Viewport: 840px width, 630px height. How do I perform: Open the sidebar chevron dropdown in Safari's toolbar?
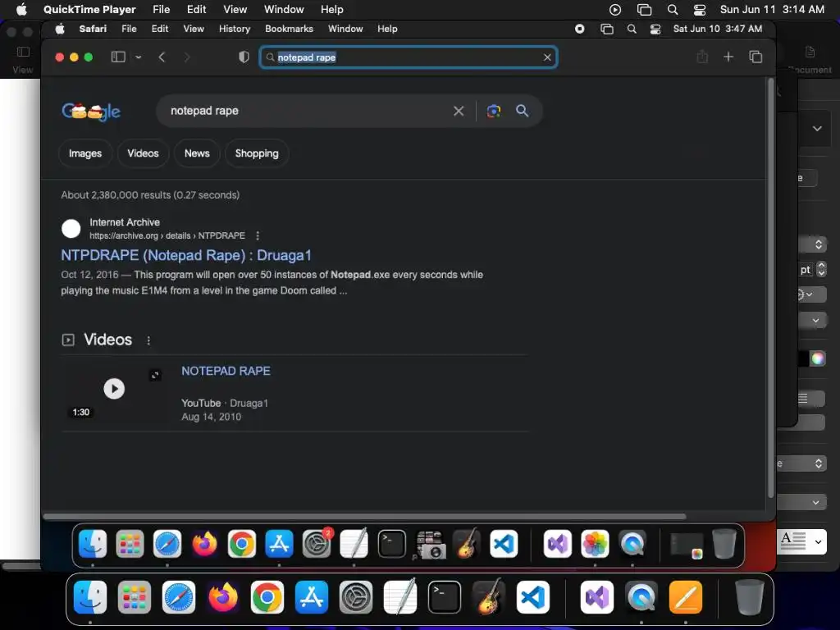coord(138,57)
